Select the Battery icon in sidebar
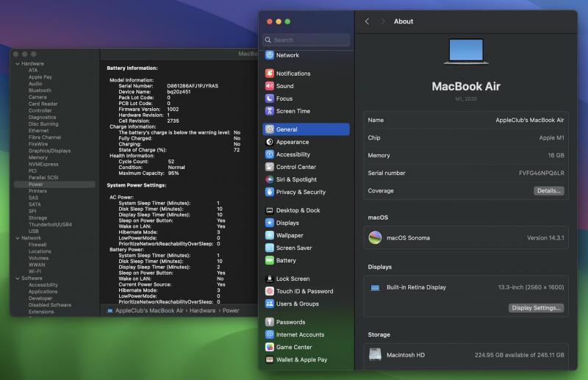The width and height of the screenshot is (588, 380). (x=269, y=260)
